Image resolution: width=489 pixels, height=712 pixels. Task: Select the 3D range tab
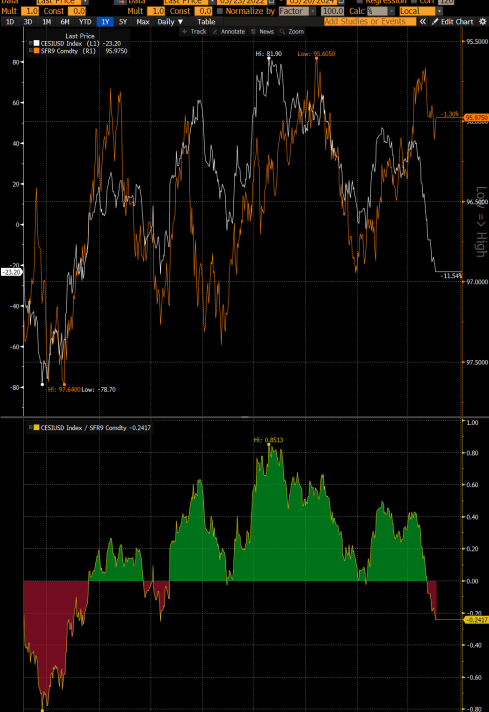pos(28,21)
